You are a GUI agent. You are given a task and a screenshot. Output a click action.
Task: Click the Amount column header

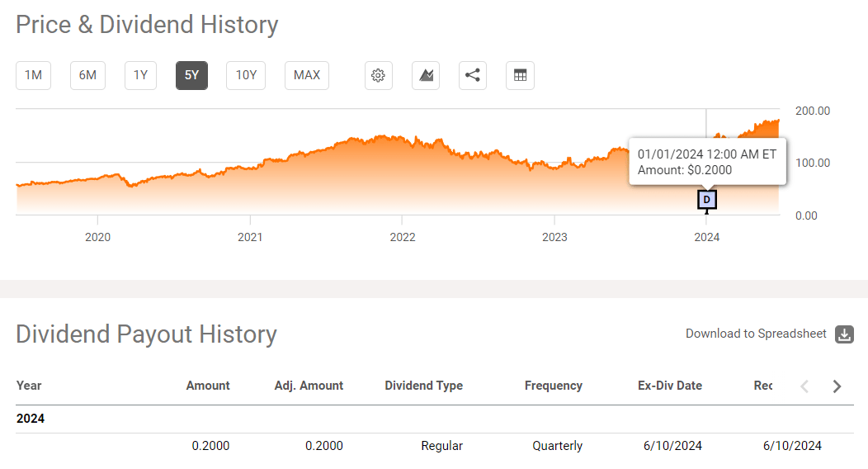(208, 386)
